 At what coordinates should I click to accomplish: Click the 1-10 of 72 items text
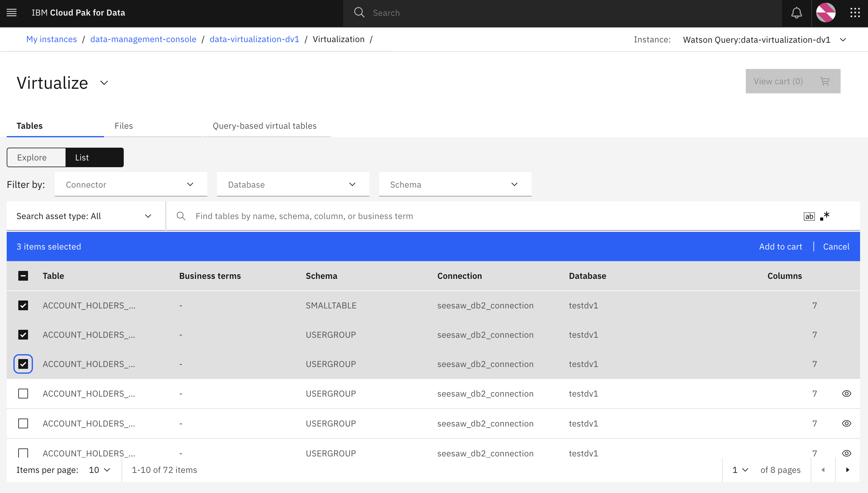tap(164, 470)
